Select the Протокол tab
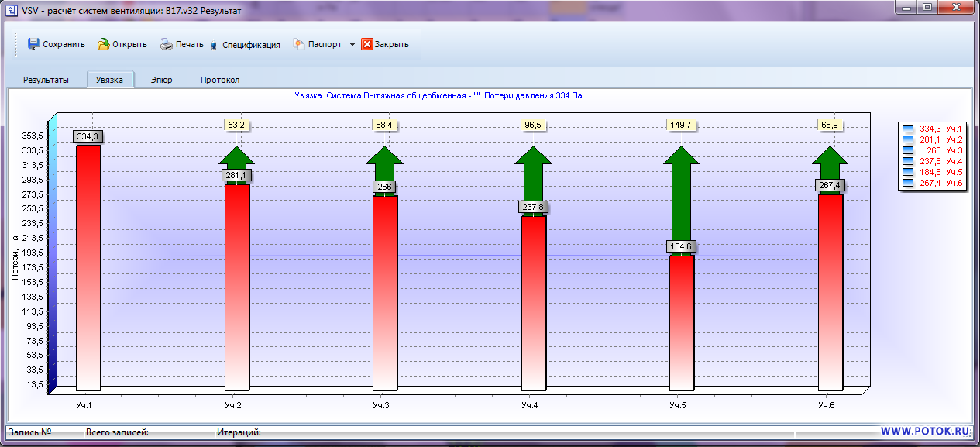The height and width of the screenshot is (447, 980). [x=220, y=80]
